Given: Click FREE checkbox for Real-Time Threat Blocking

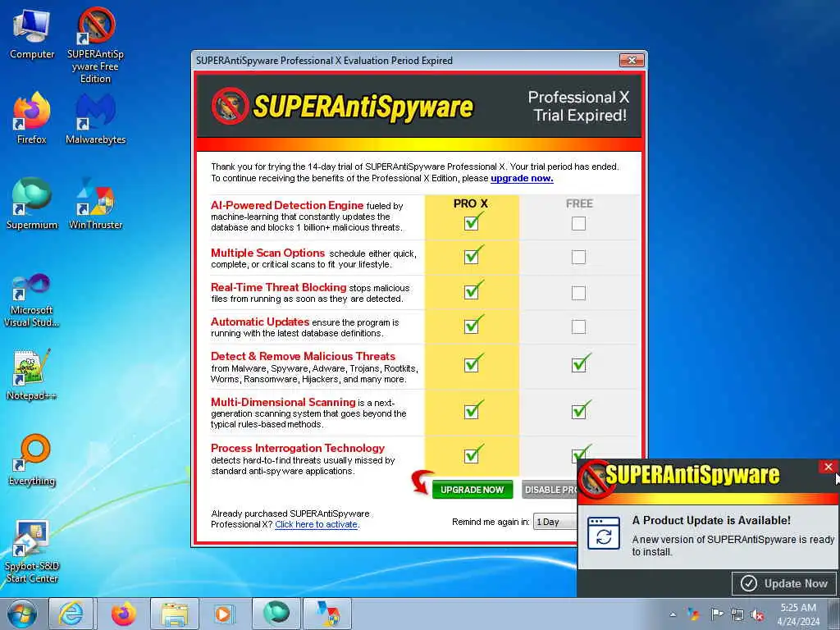Looking at the screenshot, I should 578,293.
